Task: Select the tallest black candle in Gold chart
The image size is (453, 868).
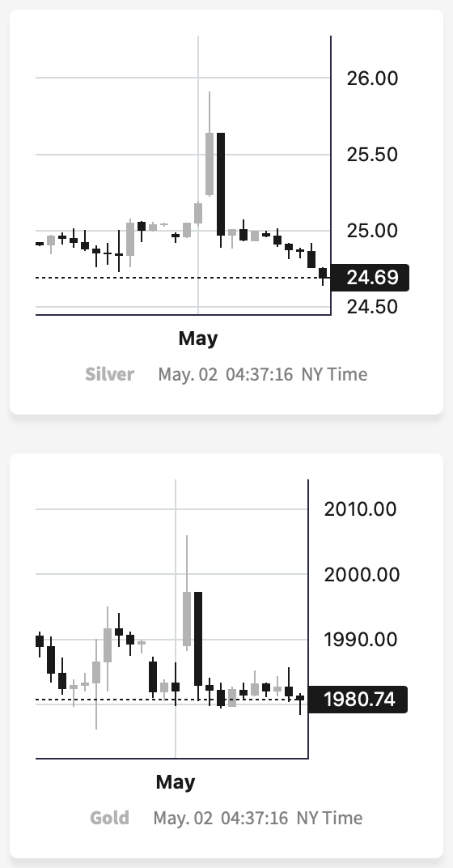Action: click(x=198, y=647)
